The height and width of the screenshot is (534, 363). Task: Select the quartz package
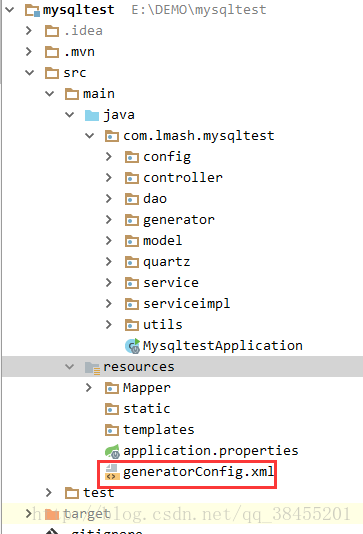167,262
